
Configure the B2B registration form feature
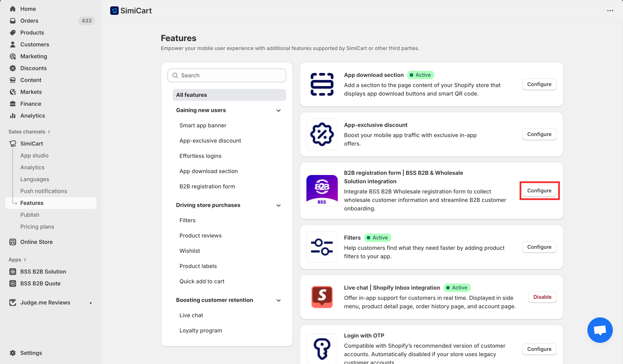click(539, 190)
